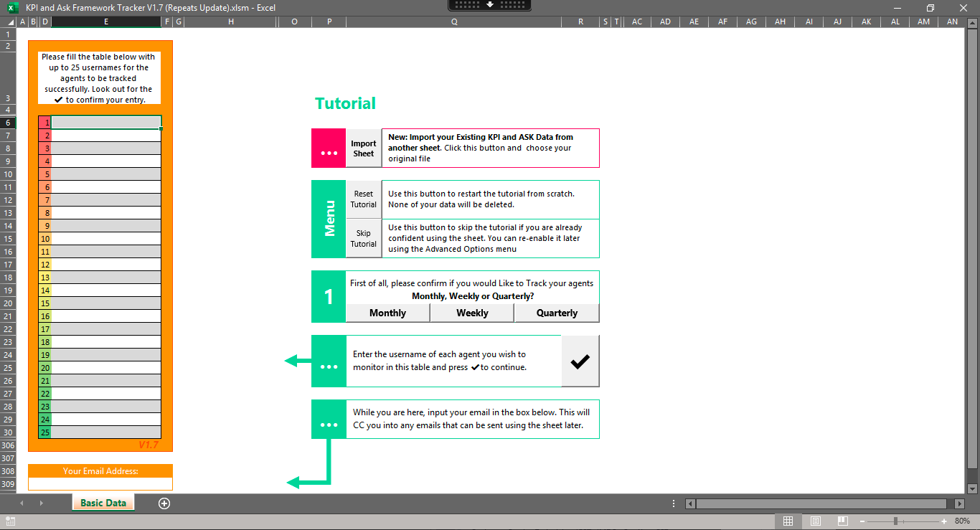Select username entry cell for agent 5
The image size is (980, 530).
pyautogui.click(x=106, y=174)
